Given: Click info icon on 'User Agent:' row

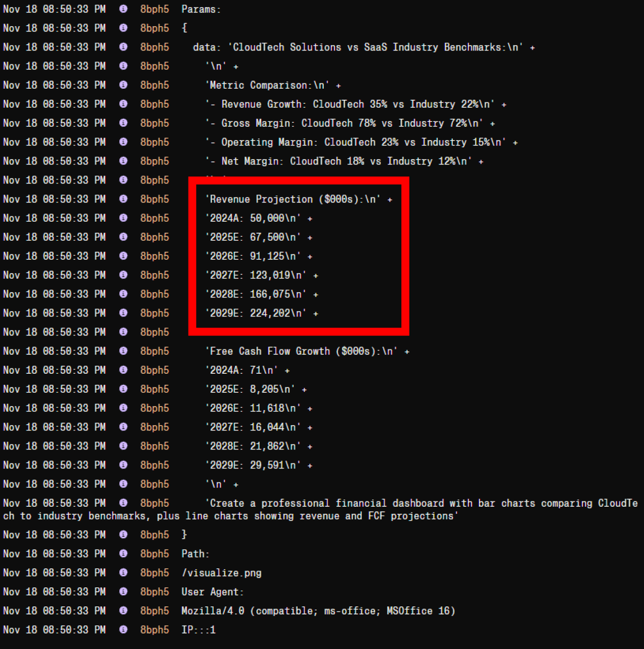Looking at the screenshot, I should click(123, 592).
